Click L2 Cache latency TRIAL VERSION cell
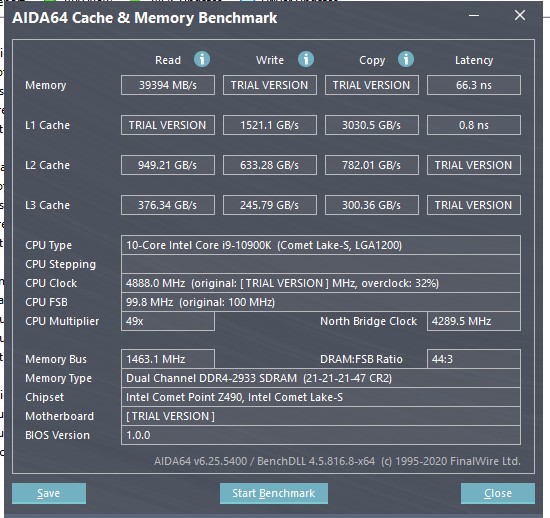550x518 pixels. (x=474, y=165)
